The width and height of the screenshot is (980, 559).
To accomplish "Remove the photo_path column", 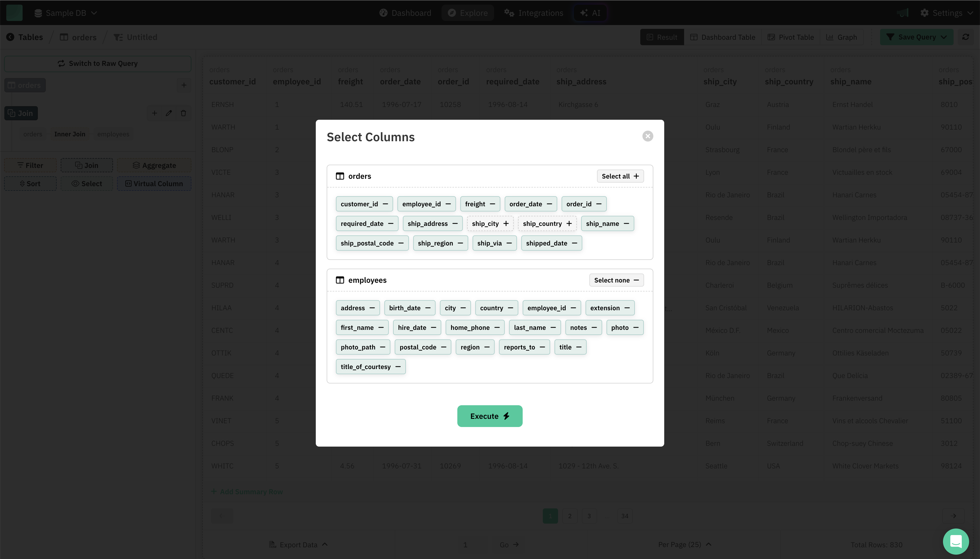I will tap(363, 347).
